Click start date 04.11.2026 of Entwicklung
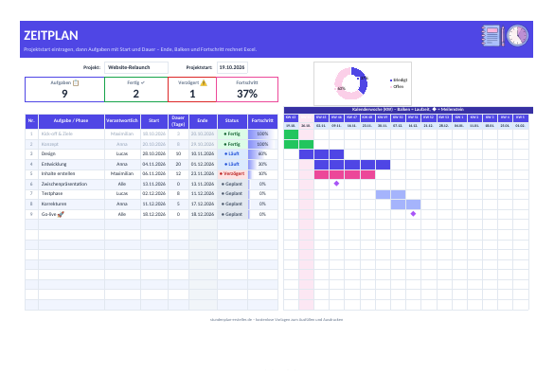The width and height of the screenshot is (554, 392). [154, 164]
